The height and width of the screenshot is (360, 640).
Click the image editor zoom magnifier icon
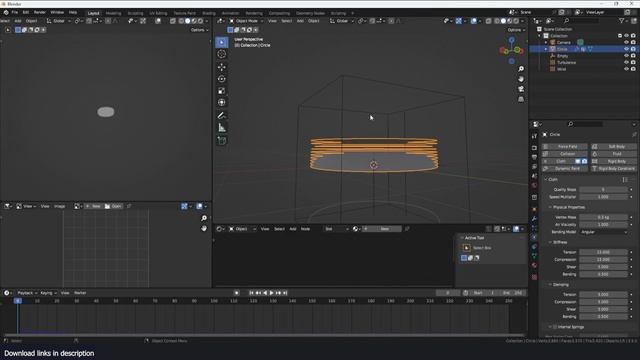point(204,218)
